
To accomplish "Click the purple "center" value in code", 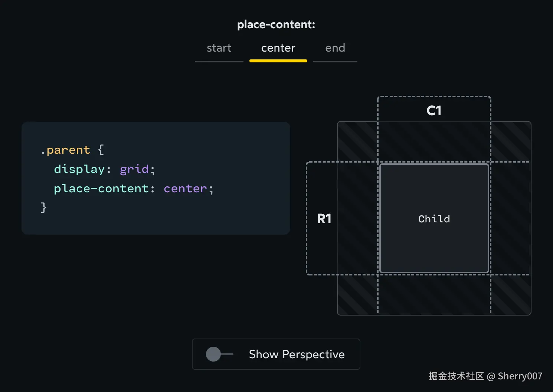I will point(185,189).
